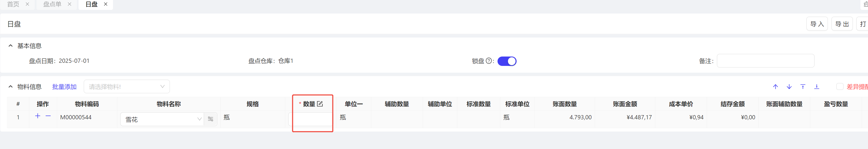Click the move to bottom icon
This screenshot has height=149, width=868.
(817, 87)
